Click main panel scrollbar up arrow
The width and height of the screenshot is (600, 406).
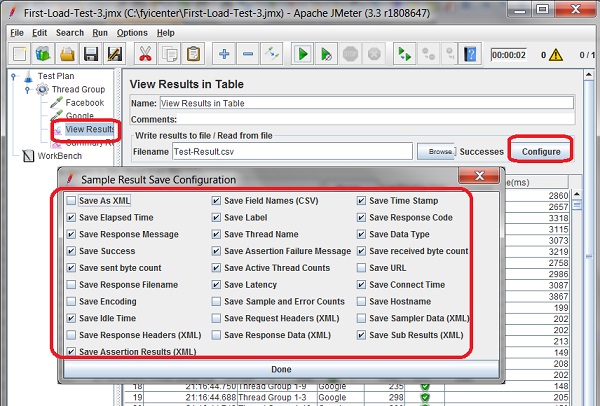click(x=589, y=75)
